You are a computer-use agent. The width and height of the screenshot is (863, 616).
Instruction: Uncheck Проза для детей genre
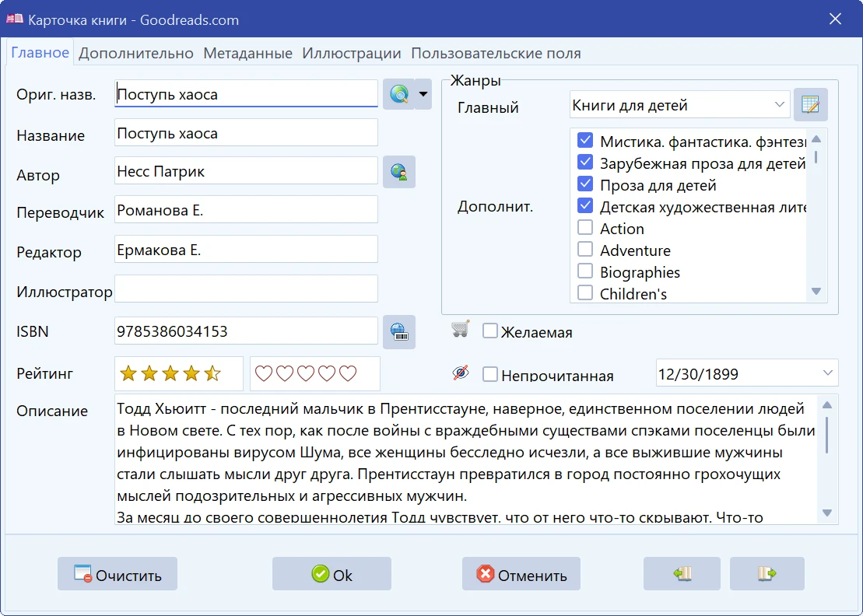(x=585, y=184)
